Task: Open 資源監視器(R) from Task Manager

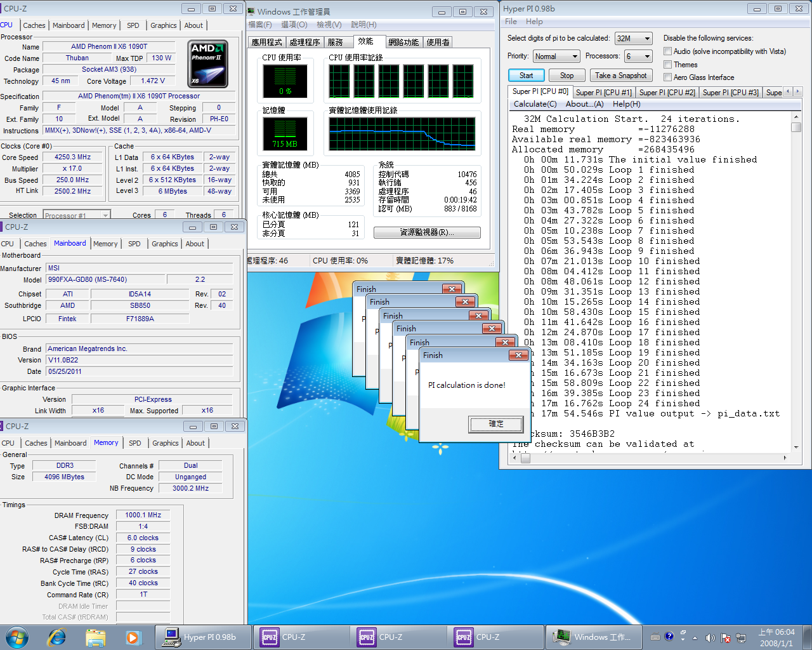Action: point(427,232)
